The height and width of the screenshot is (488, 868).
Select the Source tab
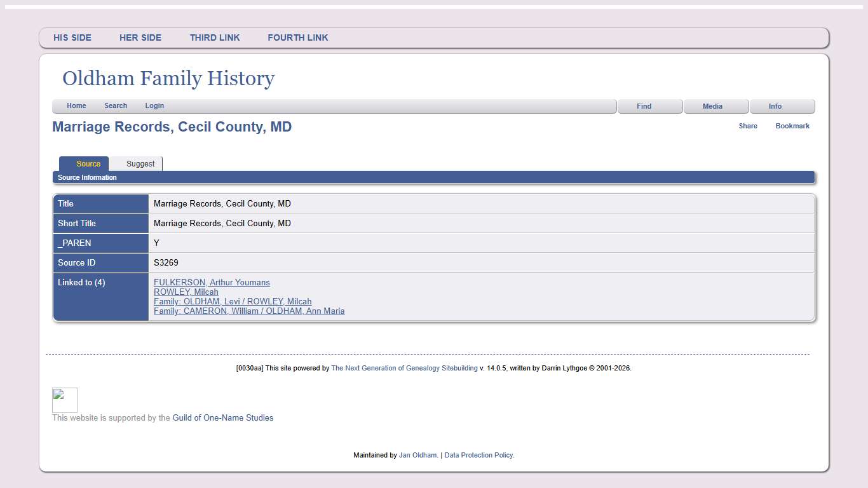point(88,164)
